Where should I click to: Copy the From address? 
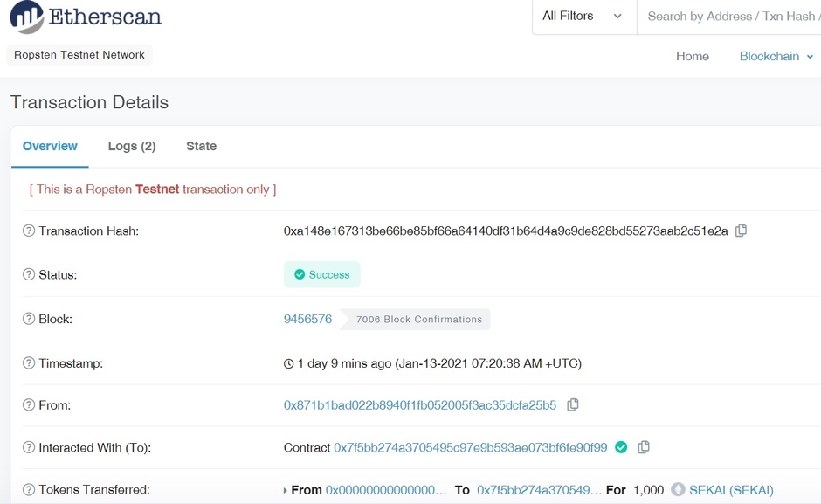[x=573, y=404]
